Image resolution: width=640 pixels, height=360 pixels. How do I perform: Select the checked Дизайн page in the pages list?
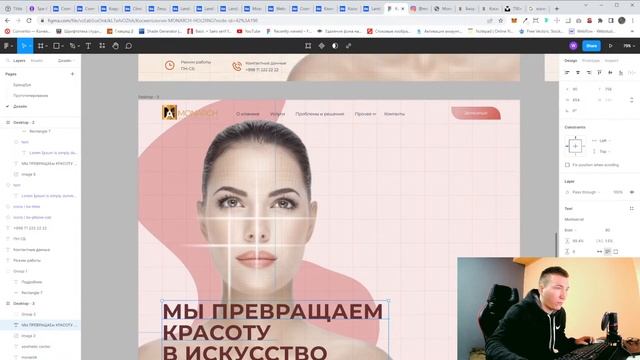(x=20, y=106)
